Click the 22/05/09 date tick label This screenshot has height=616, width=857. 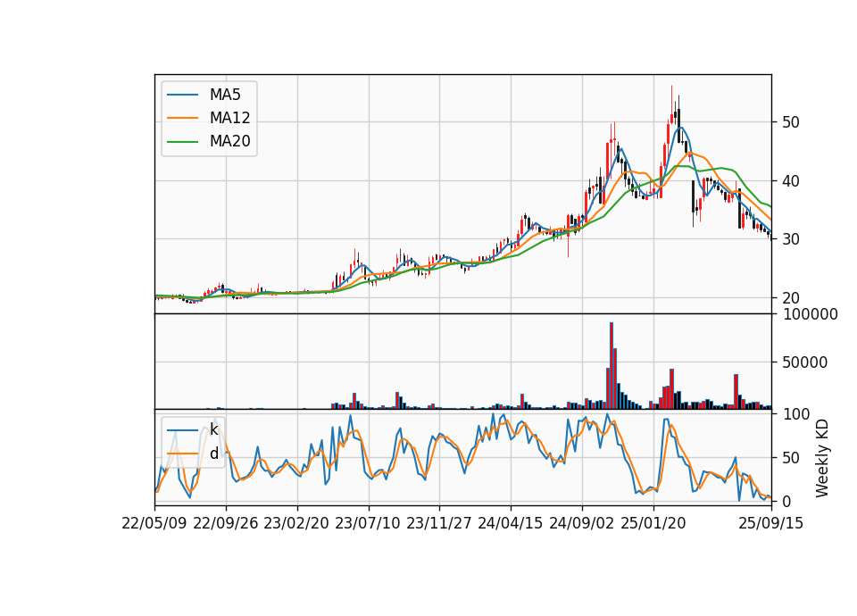[x=154, y=523]
